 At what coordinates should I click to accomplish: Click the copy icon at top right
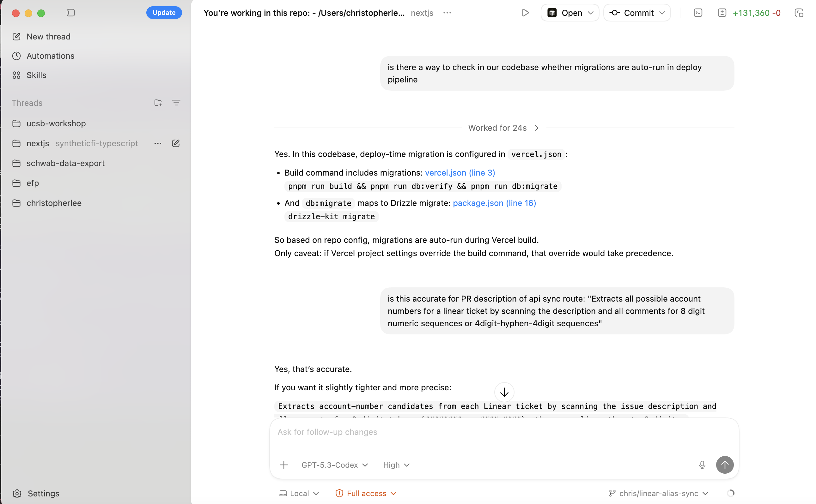click(x=799, y=13)
